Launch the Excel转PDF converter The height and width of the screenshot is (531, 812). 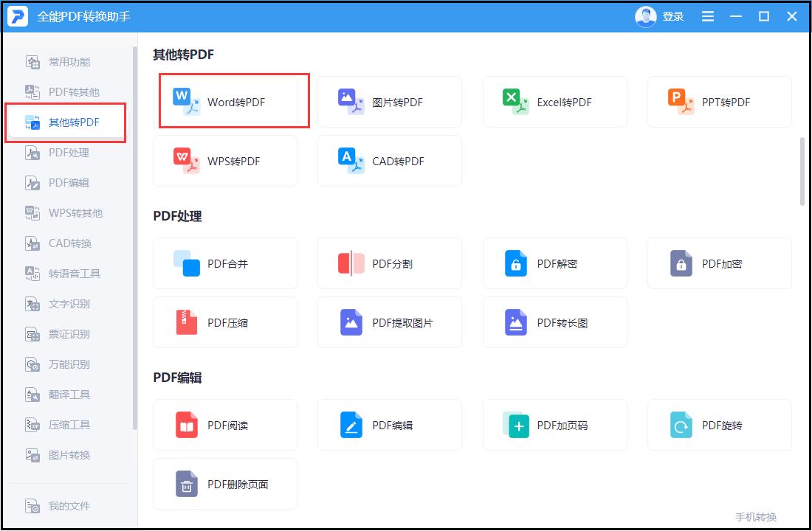click(554, 102)
